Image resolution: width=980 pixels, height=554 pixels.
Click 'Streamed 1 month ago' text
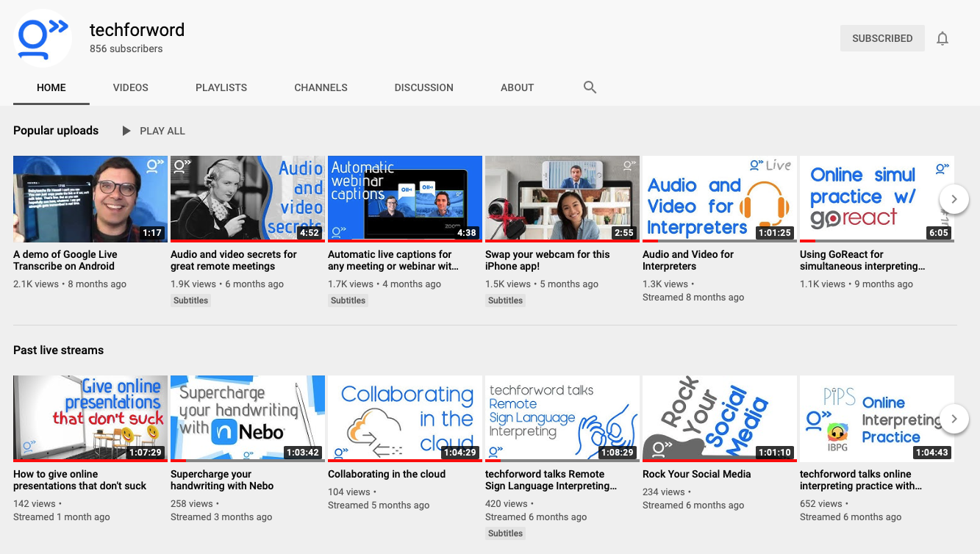62,517
